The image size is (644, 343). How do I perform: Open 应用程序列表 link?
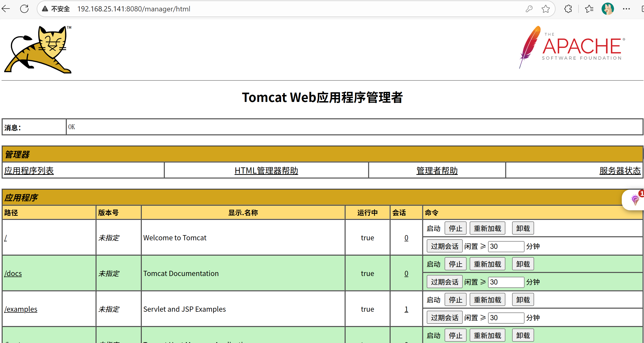pyautogui.click(x=29, y=170)
